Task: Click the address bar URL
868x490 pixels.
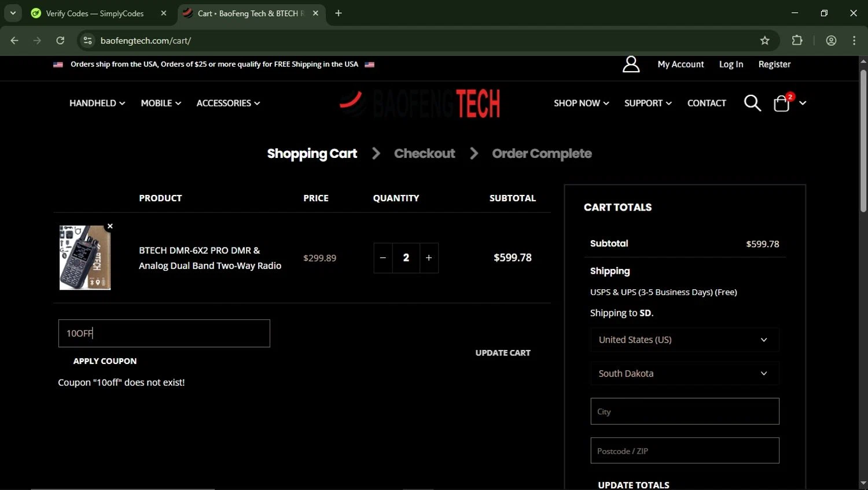Action: tap(146, 40)
